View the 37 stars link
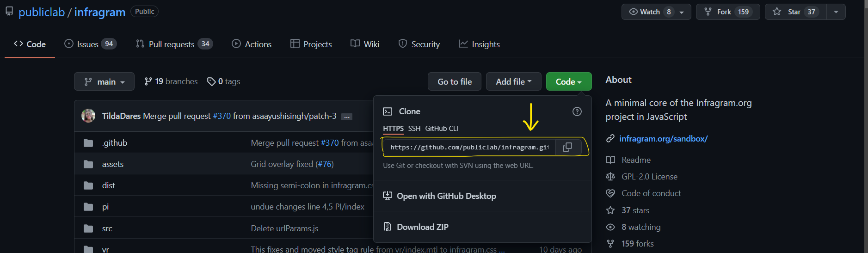Viewport: 868px width, 253px height. [x=635, y=210]
